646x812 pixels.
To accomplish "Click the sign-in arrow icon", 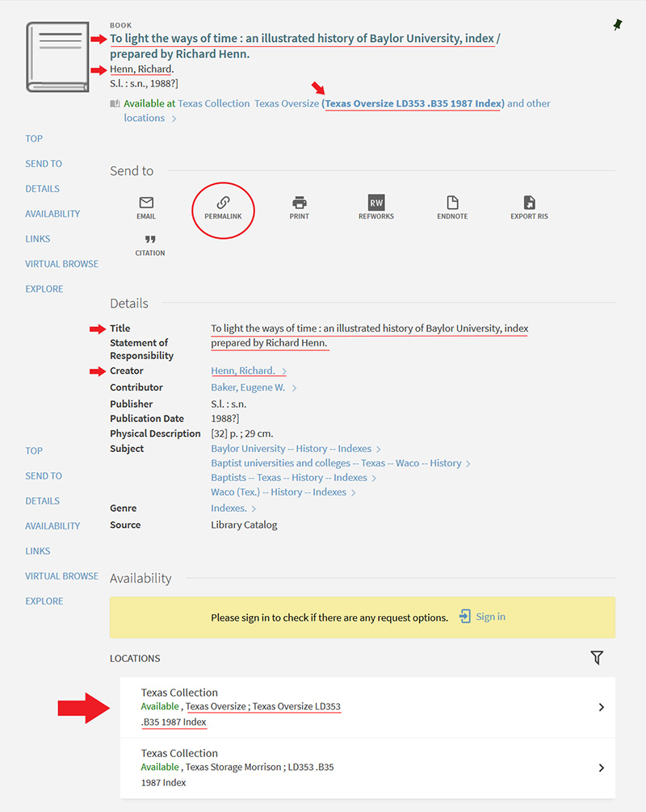I will coord(464,616).
